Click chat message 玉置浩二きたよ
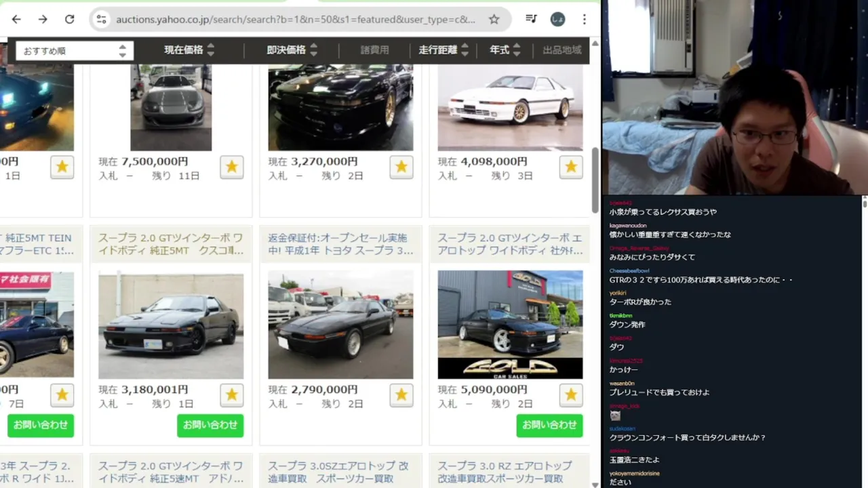The height and width of the screenshot is (488, 868). pos(634,460)
